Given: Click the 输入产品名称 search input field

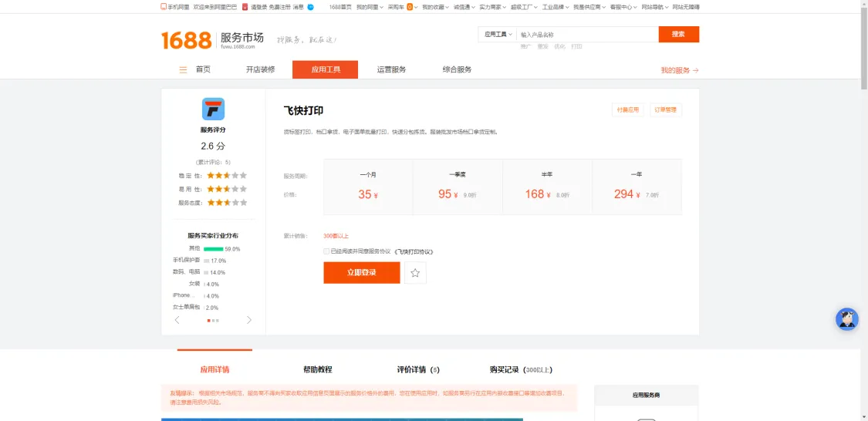Looking at the screenshot, I should 587,34.
